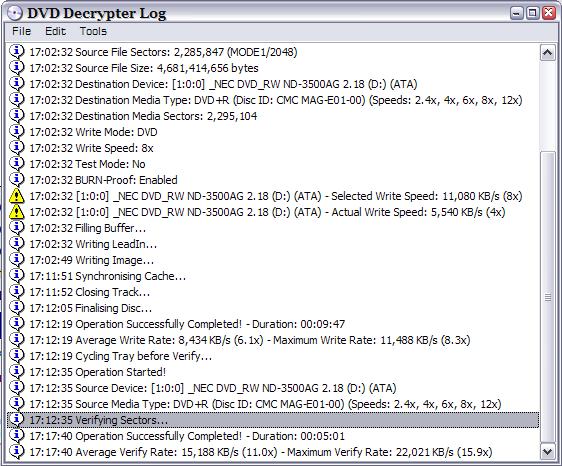Click the scrollbar up arrow button

coord(547,53)
